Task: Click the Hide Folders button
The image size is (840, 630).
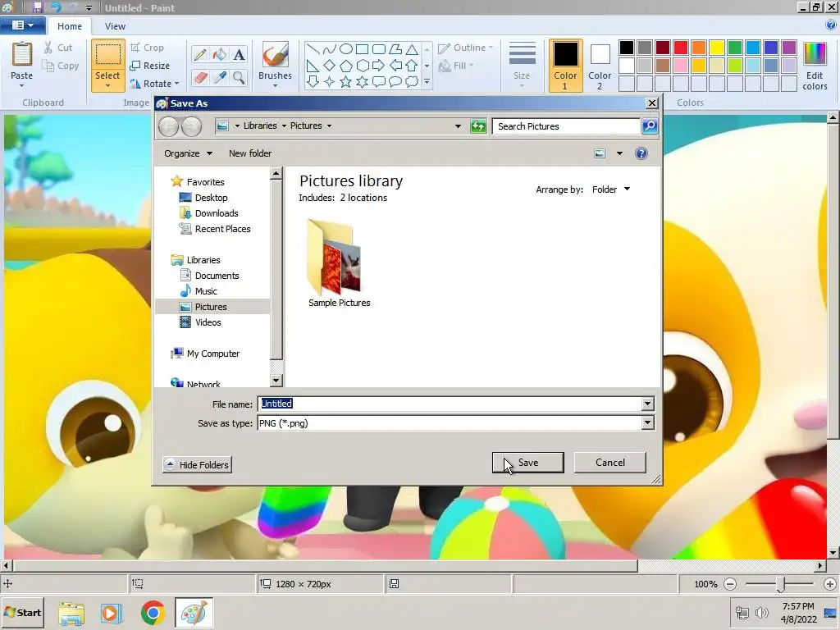Action: (197, 464)
